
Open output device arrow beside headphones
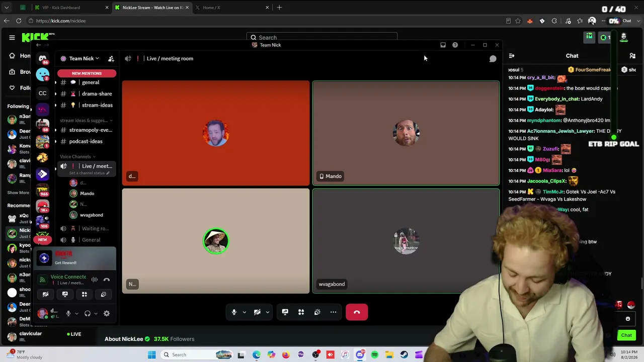coord(96,314)
